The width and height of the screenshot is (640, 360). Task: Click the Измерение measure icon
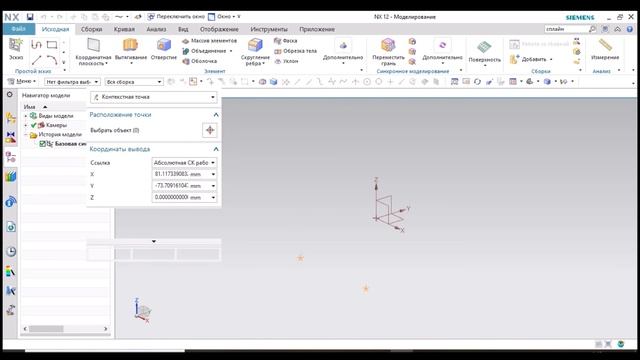click(605, 45)
